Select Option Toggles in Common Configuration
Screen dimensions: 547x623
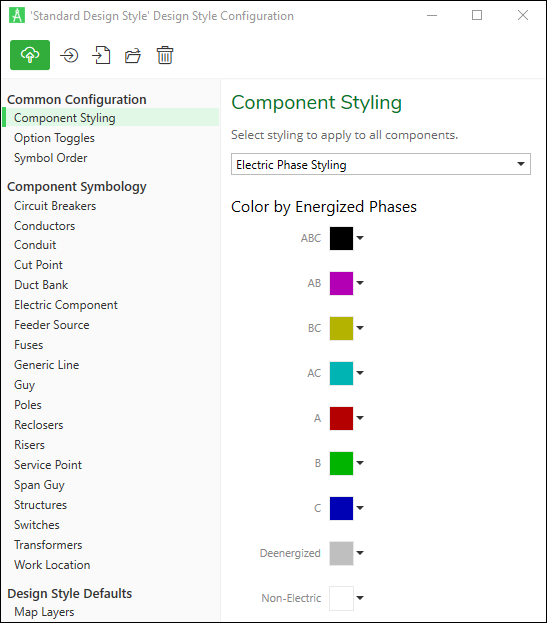click(54, 138)
